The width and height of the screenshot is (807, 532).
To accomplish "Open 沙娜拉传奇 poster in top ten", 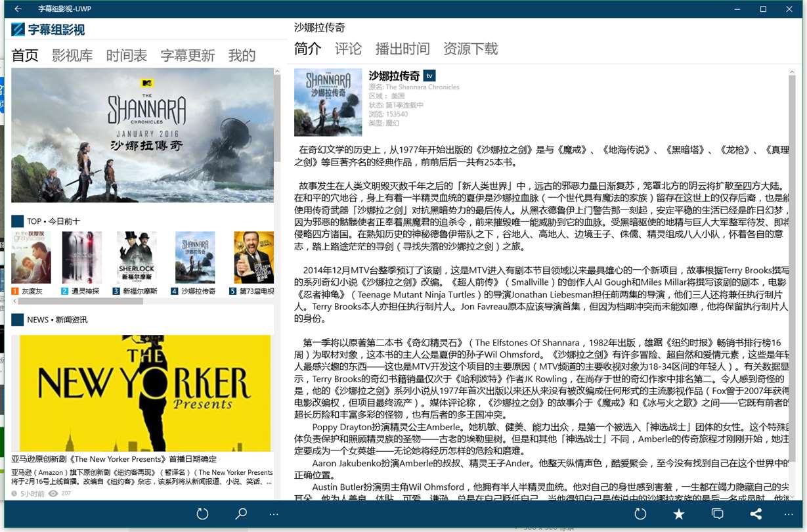I will click(x=195, y=257).
